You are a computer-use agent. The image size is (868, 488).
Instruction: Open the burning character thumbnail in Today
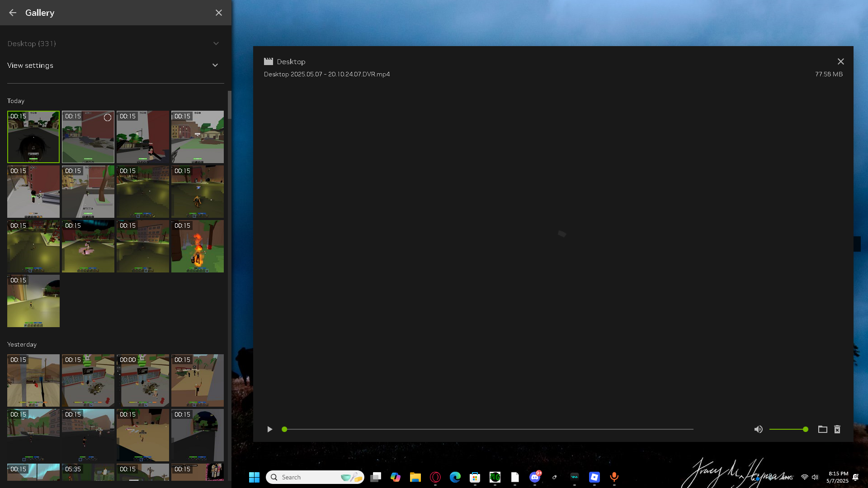click(x=198, y=246)
